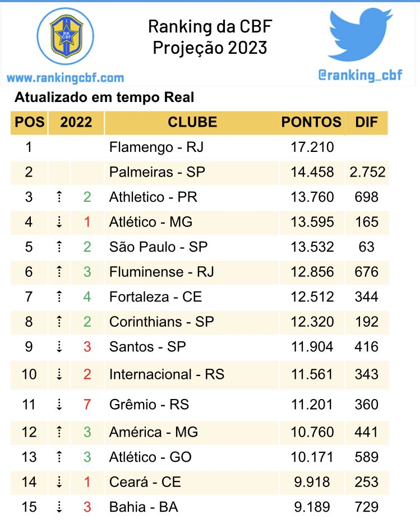Click the Internacional - RS club name
The height and width of the screenshot is (524, 420).
167,374
